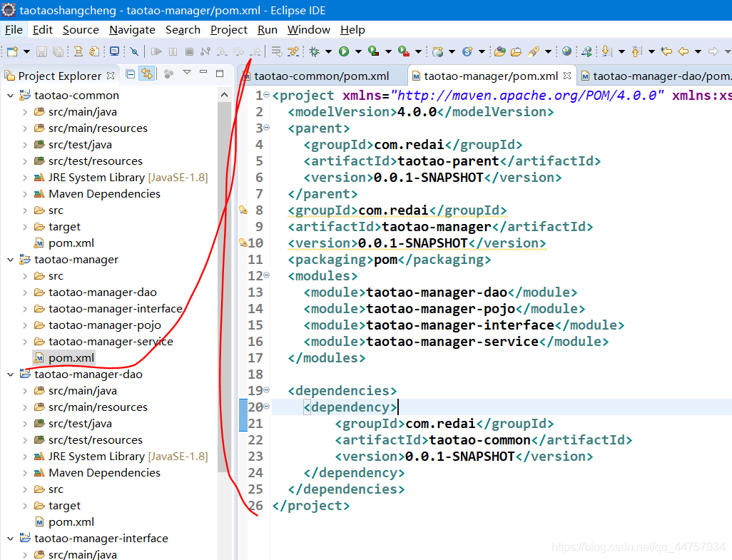This screenshot has height=560, width=732.
Task: Fold the modules element at line 12
Action: click(267, 275)
